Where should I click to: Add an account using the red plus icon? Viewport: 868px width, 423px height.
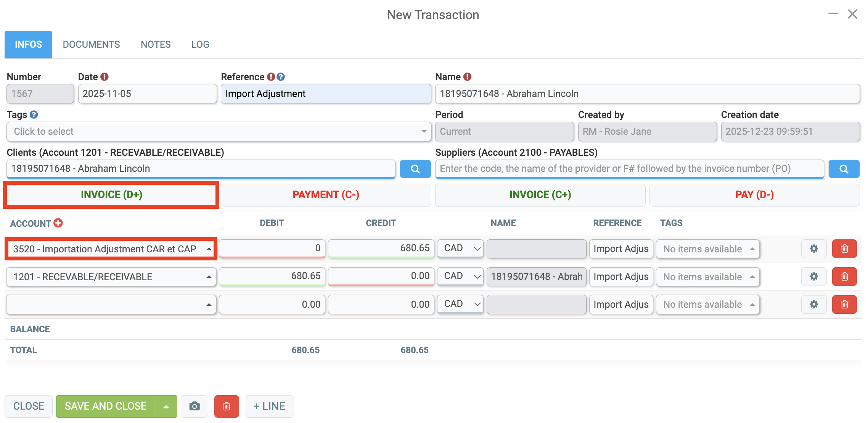(x=58, y=223)
